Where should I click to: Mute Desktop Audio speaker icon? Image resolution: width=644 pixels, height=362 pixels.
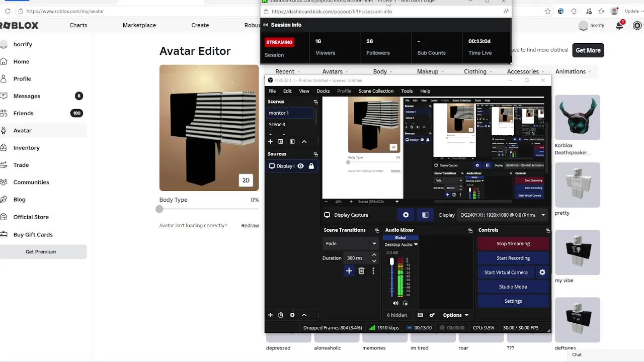tap(395, 303)
